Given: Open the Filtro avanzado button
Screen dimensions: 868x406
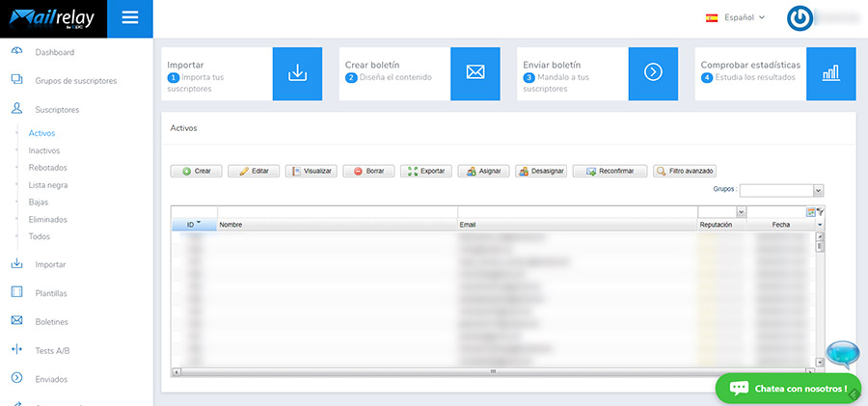Looking at the screenshot, I should point(685,171).
